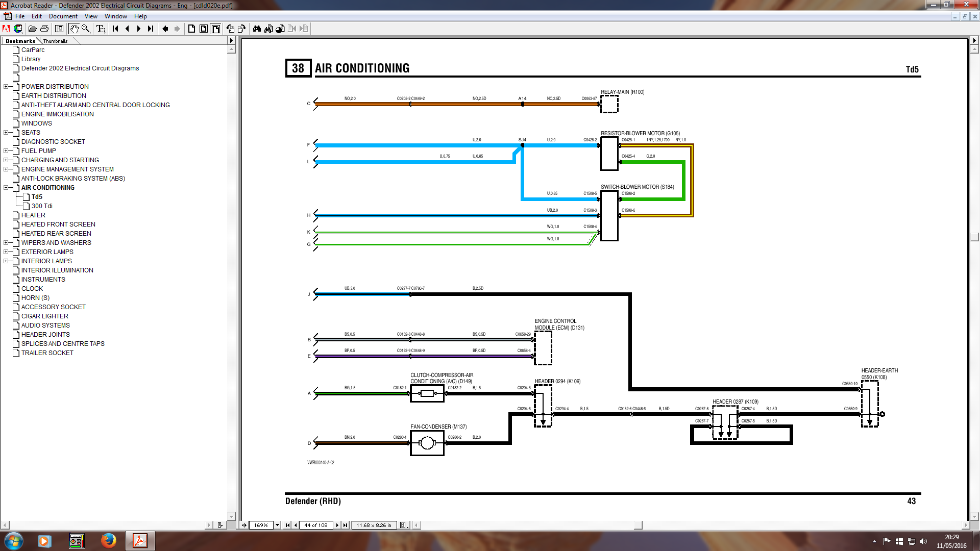Viewport: 980px width, 551px height.
Task: Open the TRAILER SOCKET bookmark
Action: 47,353
